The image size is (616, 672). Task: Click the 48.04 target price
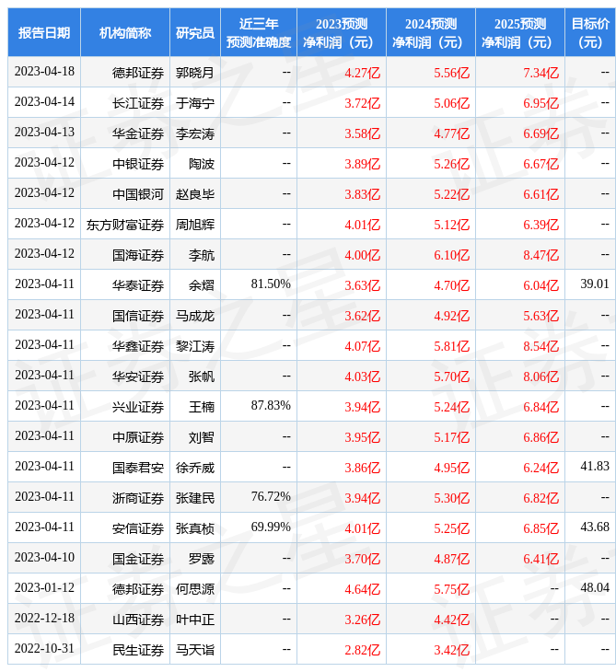pos(595,588)
